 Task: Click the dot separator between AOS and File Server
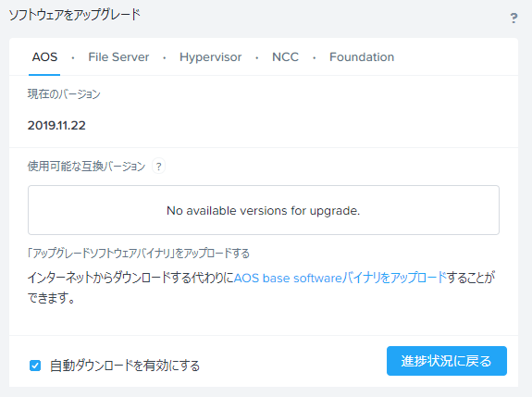tap(73, 58)
